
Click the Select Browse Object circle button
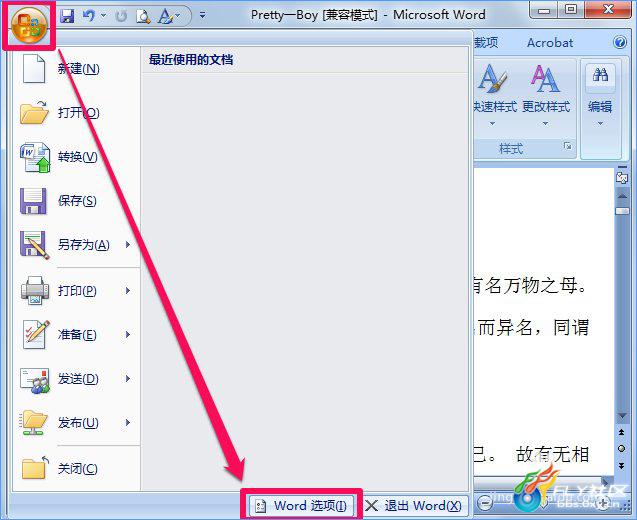(622, 448)
